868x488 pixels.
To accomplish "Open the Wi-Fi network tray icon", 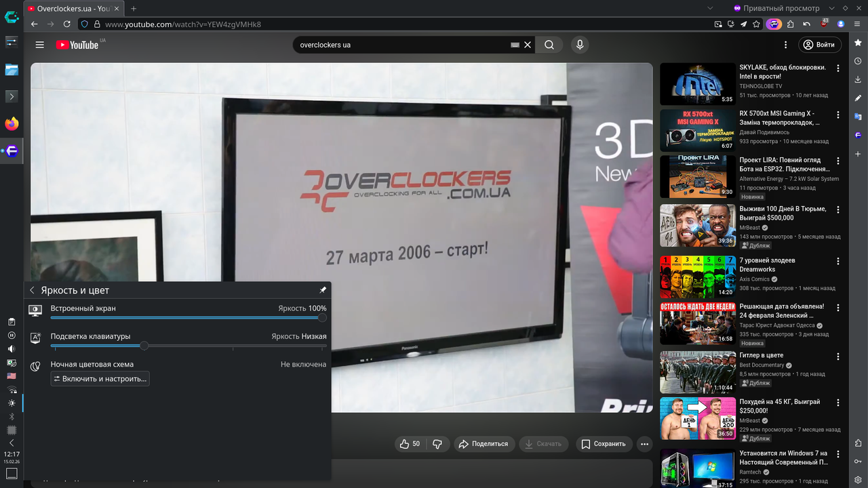I will coord(12,390).
